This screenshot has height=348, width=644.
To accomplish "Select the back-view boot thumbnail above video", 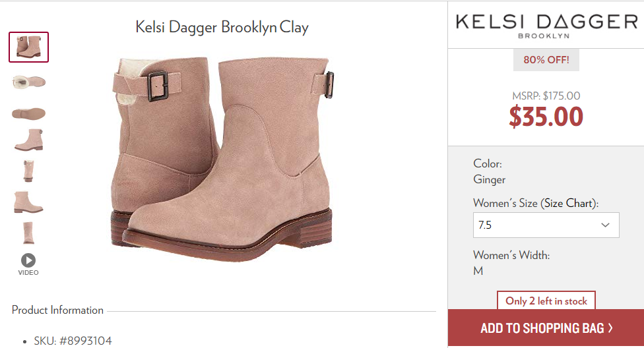I will (28, 233).
